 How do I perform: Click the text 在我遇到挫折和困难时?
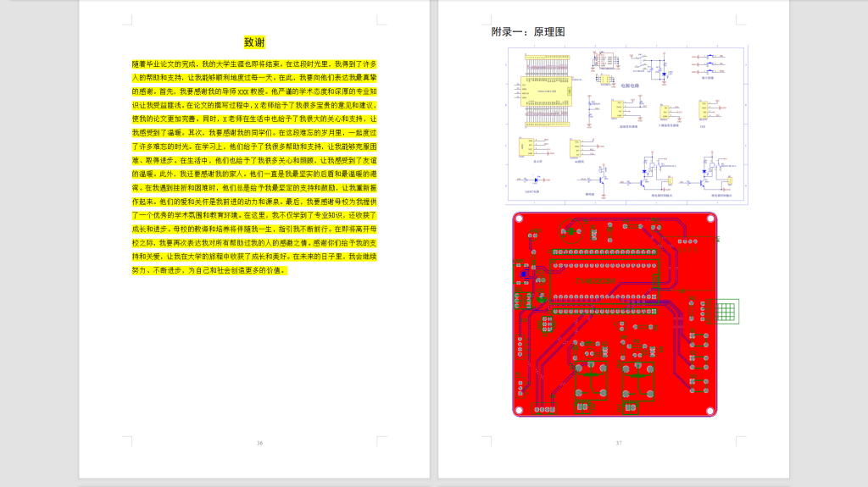[x=181, y=188]
